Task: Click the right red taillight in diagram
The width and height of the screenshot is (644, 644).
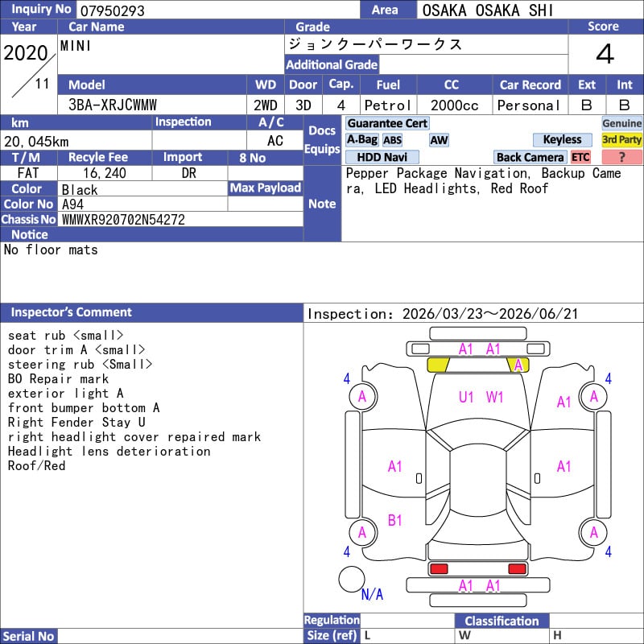Action: [x=517, y=568]
